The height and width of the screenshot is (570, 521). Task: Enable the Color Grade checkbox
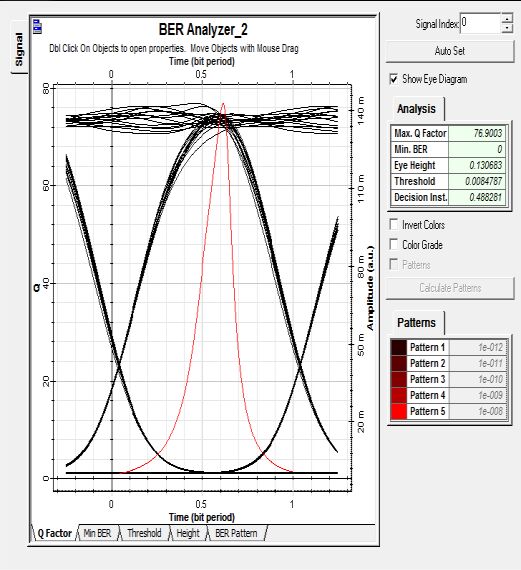click(x=393, y=244)
